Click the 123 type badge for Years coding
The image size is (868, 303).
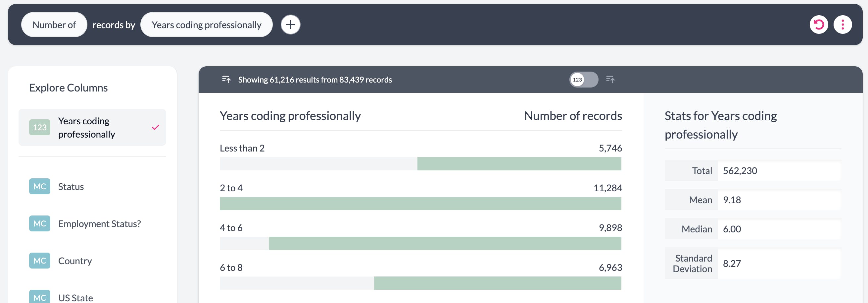pyautogui.click(x=39, y=127)
